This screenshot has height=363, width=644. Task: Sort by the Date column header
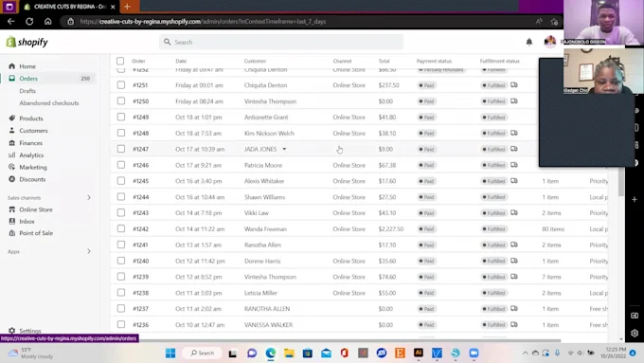pos(181,61)
